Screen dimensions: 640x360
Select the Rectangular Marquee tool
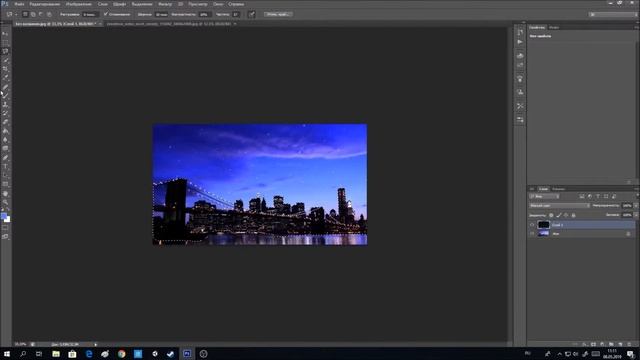5,42
